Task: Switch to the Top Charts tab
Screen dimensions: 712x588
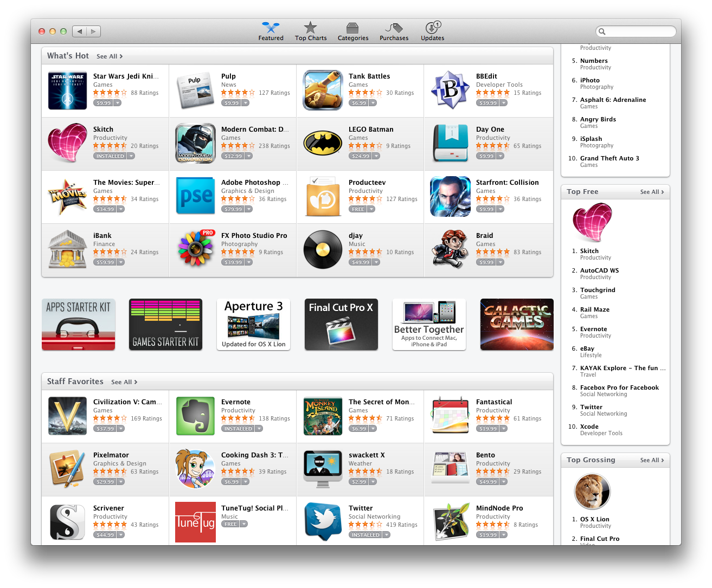Action: [x=311, y=31]
